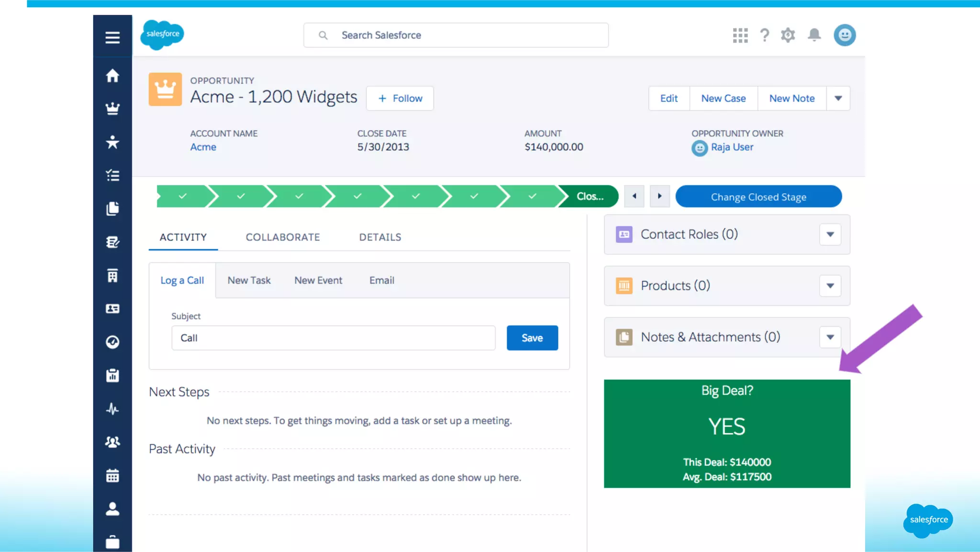Click the Change Closed Stage button
This screenshot has height=552, width=980.
[758, 197]
